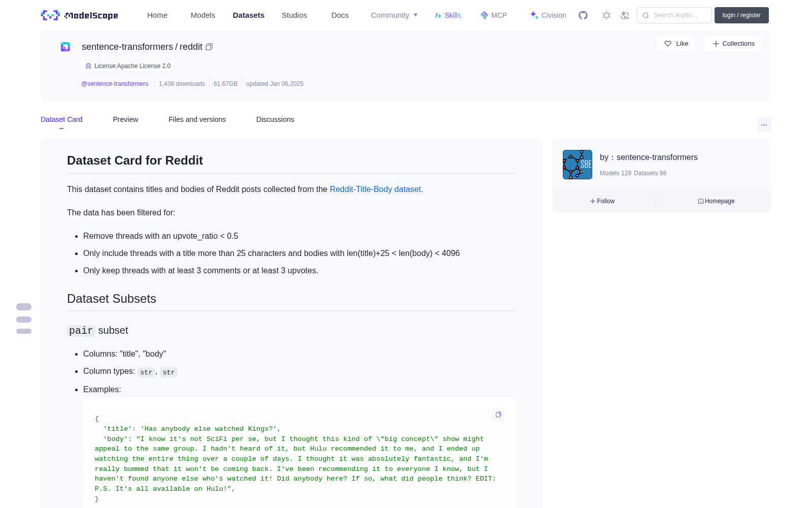
Task: Like this dataset
Action: (675, 44)
